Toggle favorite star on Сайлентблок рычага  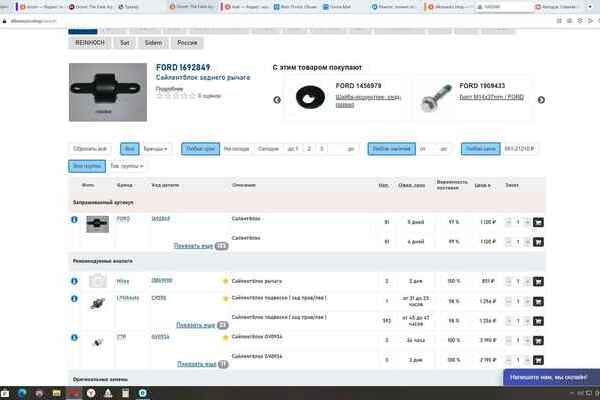(x=225, y=281)
